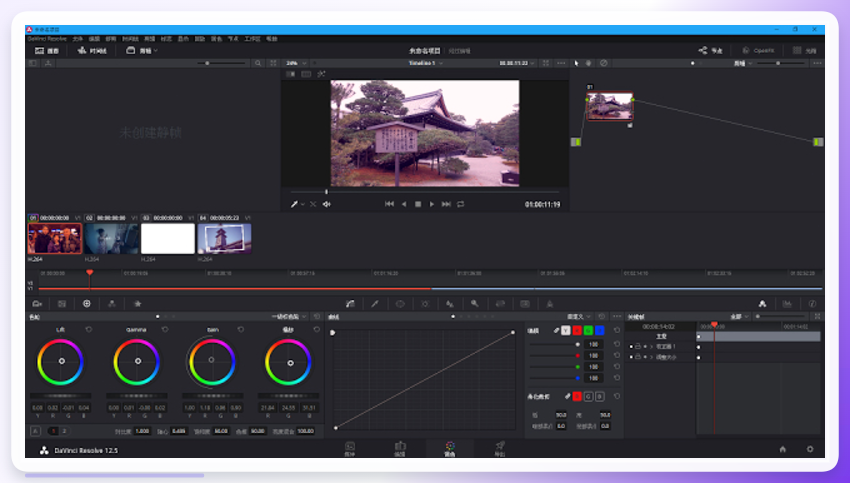Toggle curves green channel button
The height and width of the screenshot is (483, 850).
(589, 330)
